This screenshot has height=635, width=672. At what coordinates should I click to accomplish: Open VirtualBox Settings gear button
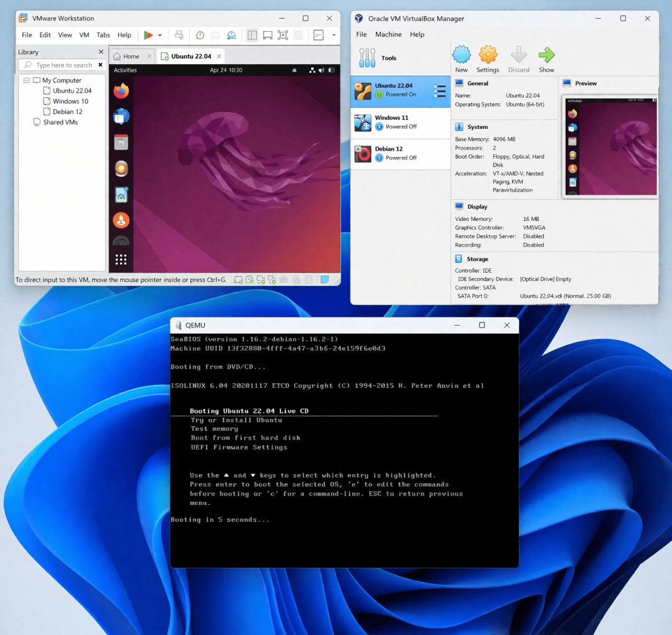488,60
